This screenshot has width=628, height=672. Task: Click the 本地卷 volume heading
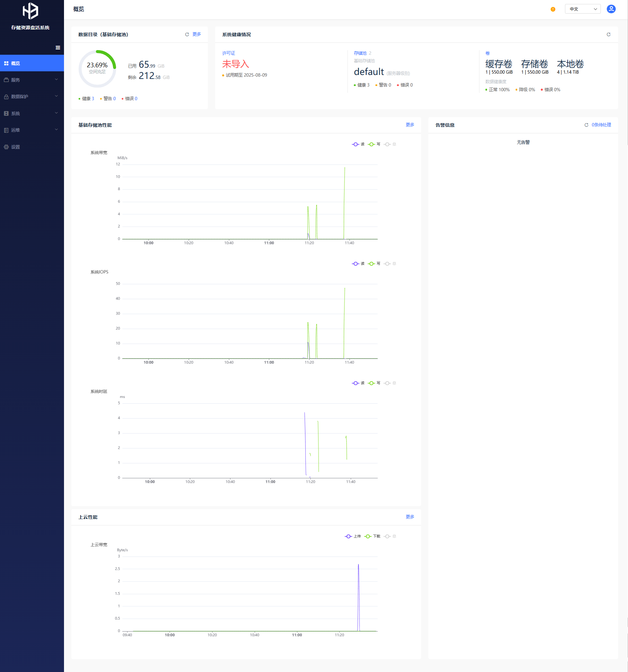click(x=570, y=64)
